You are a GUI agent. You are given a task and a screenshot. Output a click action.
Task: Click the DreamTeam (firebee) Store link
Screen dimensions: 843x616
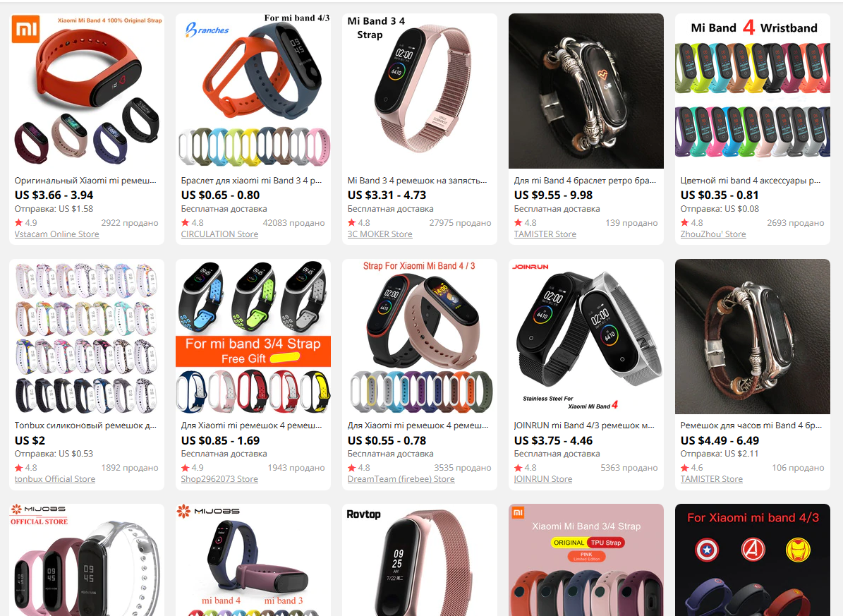[x=401, y=479]
